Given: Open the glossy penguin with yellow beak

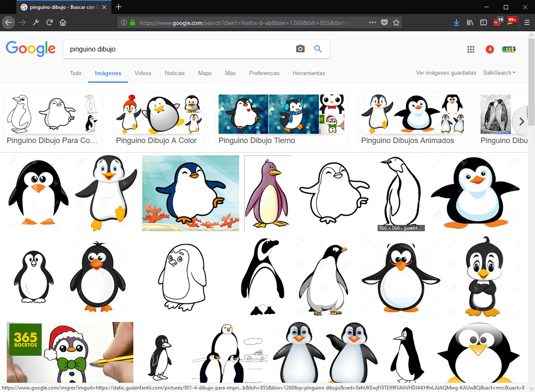Looking at the screenshot, I should [478, 352].
